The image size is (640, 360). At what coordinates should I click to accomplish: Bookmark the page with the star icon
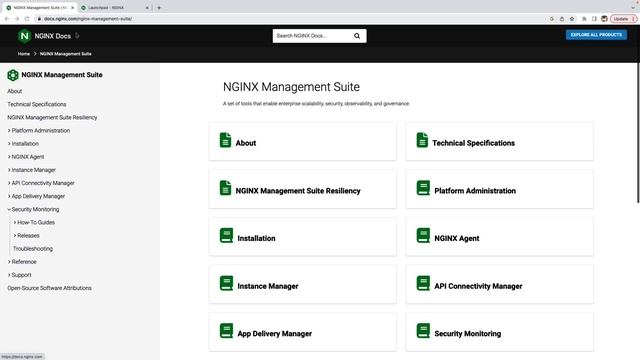572,19
